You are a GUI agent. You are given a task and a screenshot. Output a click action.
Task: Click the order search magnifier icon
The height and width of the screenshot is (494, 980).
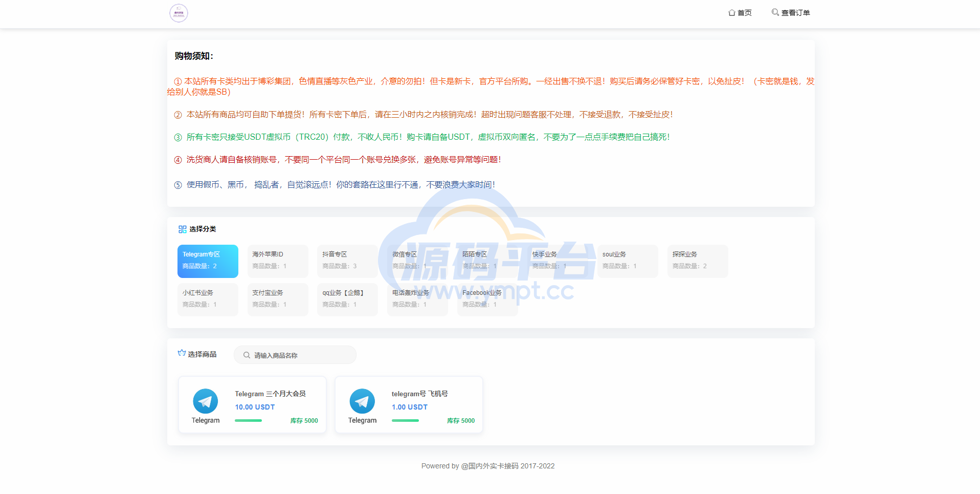click(775, 12)
